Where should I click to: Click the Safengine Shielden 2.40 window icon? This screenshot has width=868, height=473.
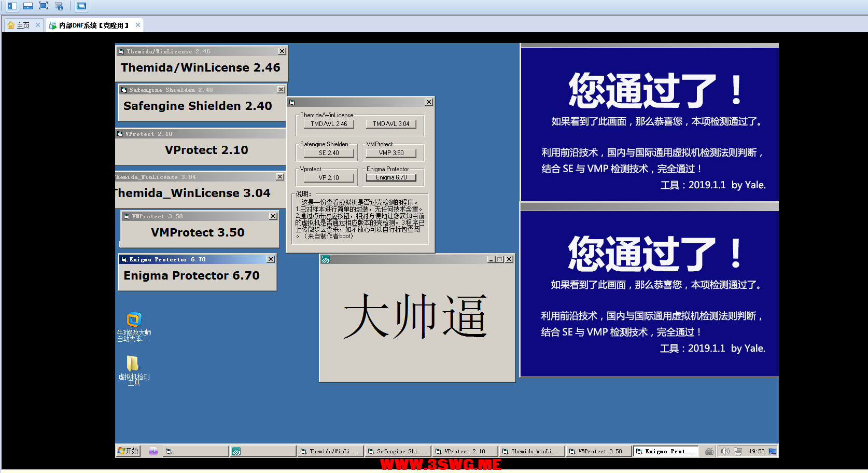[124, 90]
